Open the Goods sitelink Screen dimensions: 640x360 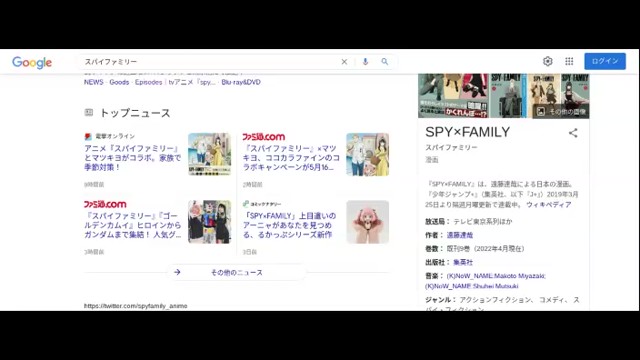[x=119, y=82]
